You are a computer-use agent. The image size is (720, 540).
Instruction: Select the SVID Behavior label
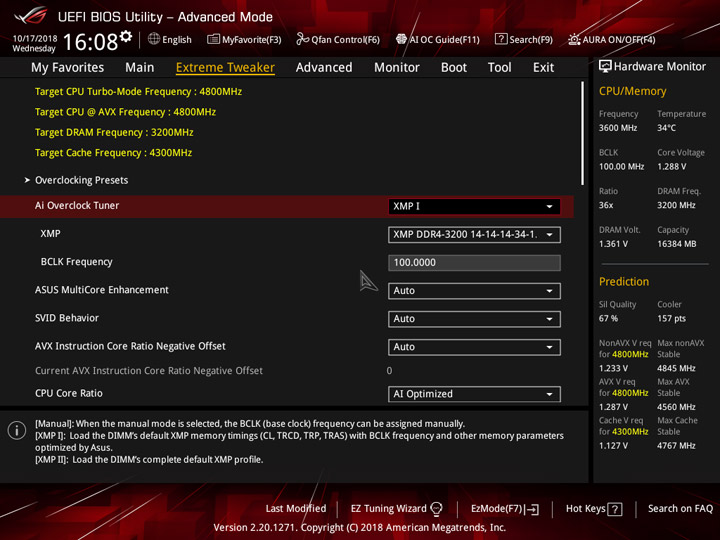[x=67, y=318]
